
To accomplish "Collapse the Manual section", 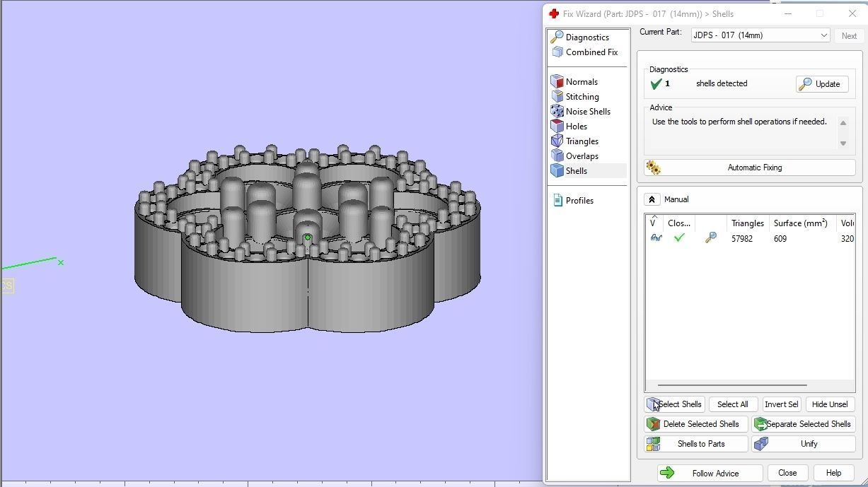I will coord(652,199).
